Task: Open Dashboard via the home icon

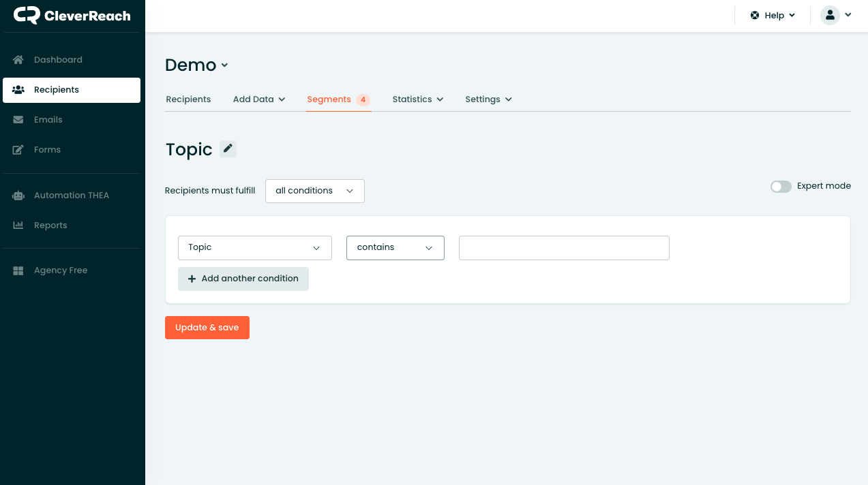Action: tap(18, 60)
